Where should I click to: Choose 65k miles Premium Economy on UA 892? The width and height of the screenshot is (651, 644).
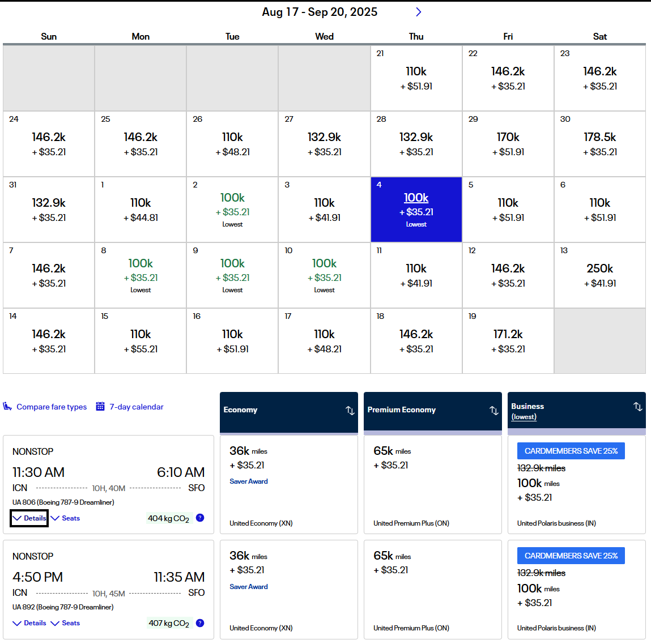[433, 589]
